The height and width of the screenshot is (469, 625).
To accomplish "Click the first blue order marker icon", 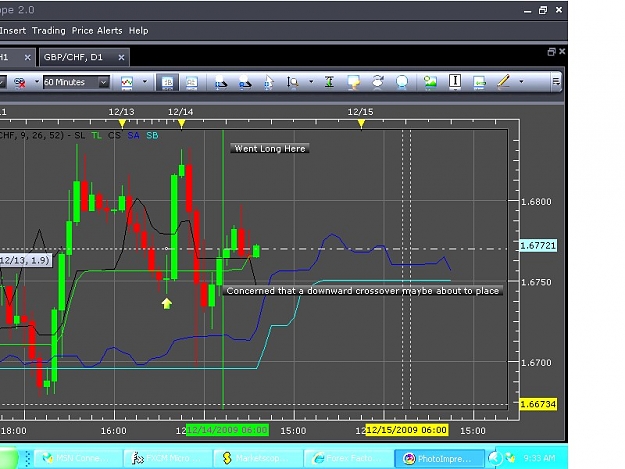I will (221, 82).
